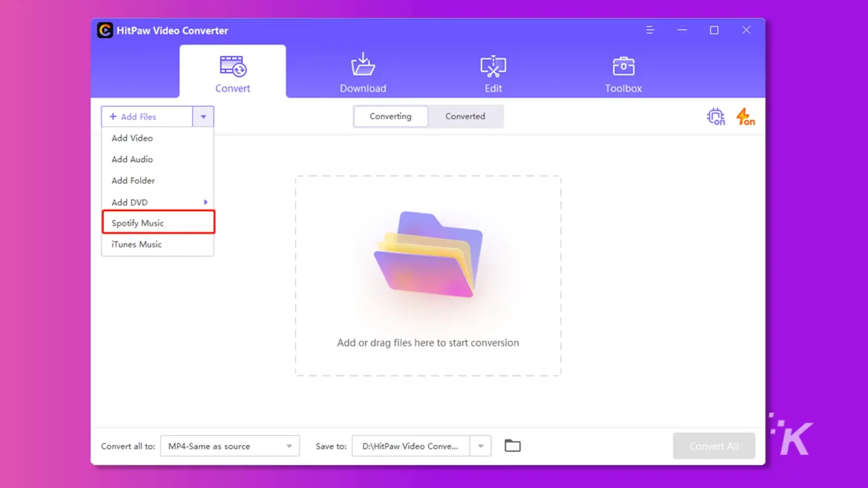Screen dimensions: 868x488
Task: Choose Add Audio from menu
Action: [x=157, y=159]
